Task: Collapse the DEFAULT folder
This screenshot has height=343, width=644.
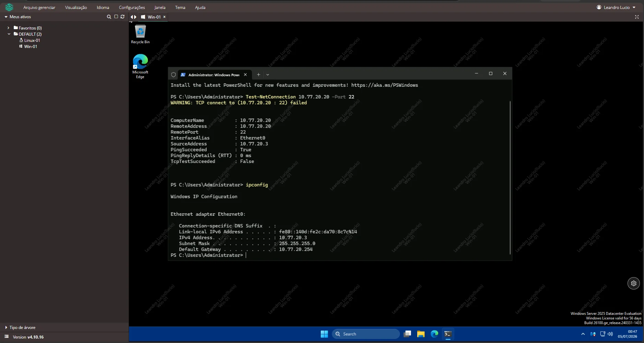Action: coord(9,34)
